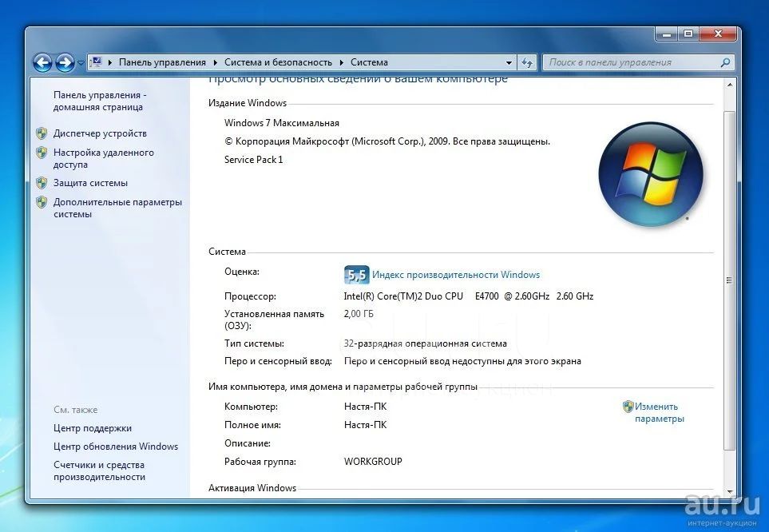Click the Тип системы: label
The image size is (769, 532).
point(254,343)
